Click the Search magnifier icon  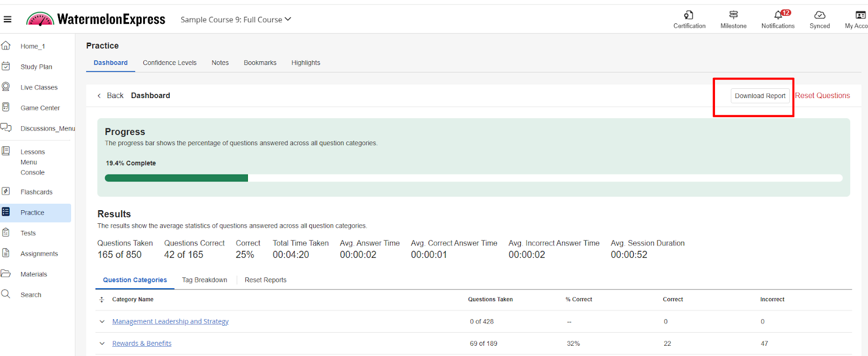coord(6,294)
